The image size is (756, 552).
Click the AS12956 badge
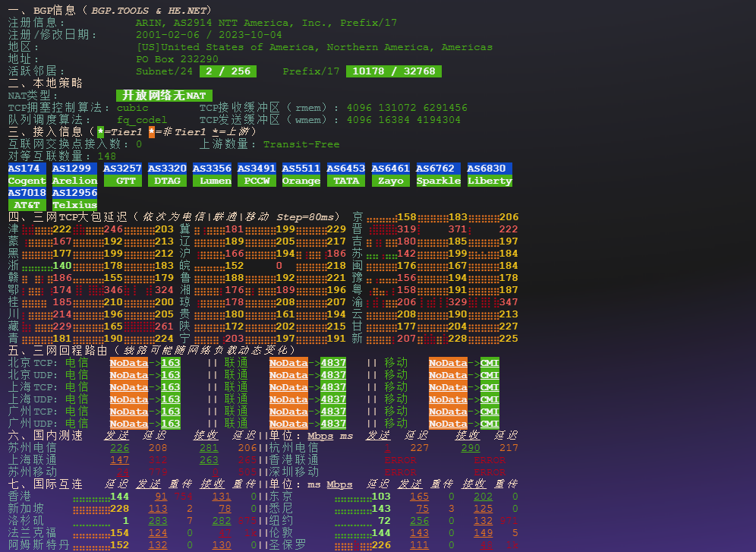[x=74, y=193]
